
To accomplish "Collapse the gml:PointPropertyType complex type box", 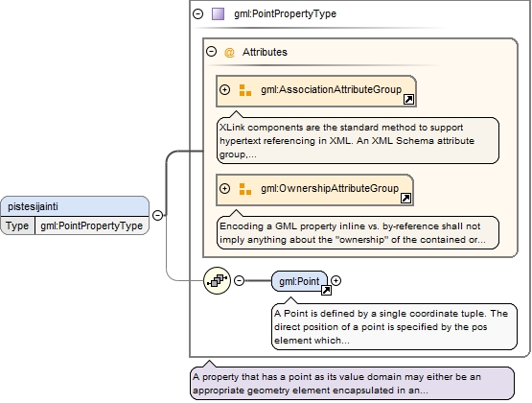I will click(197, 14).
